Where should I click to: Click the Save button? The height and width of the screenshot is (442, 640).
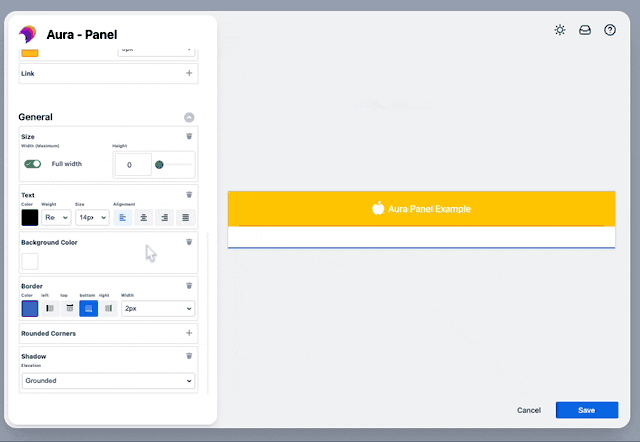587,410
